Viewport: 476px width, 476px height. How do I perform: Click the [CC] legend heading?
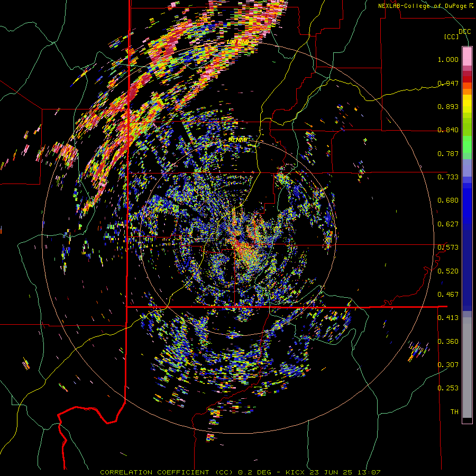(451, 36)
